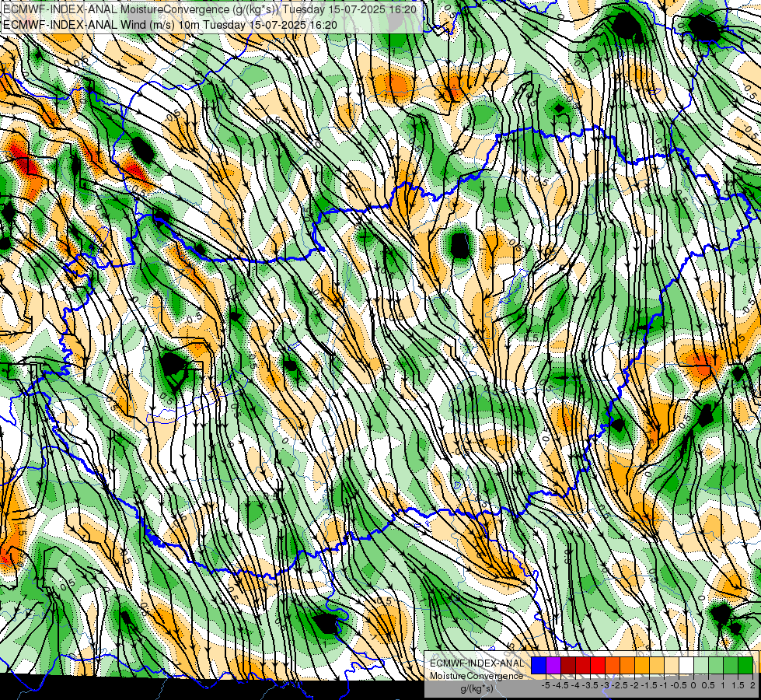Choose the swatch between -3.5 and -3
The width and height of the screenshot is (761, 700).
tap(598, 666)
